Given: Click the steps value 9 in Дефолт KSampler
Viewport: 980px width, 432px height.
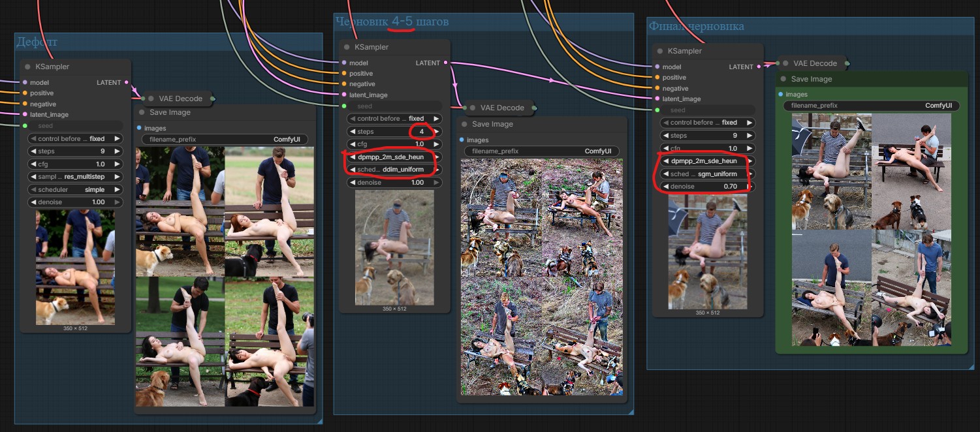Looking at the screenshot, I should pos(103,151).
